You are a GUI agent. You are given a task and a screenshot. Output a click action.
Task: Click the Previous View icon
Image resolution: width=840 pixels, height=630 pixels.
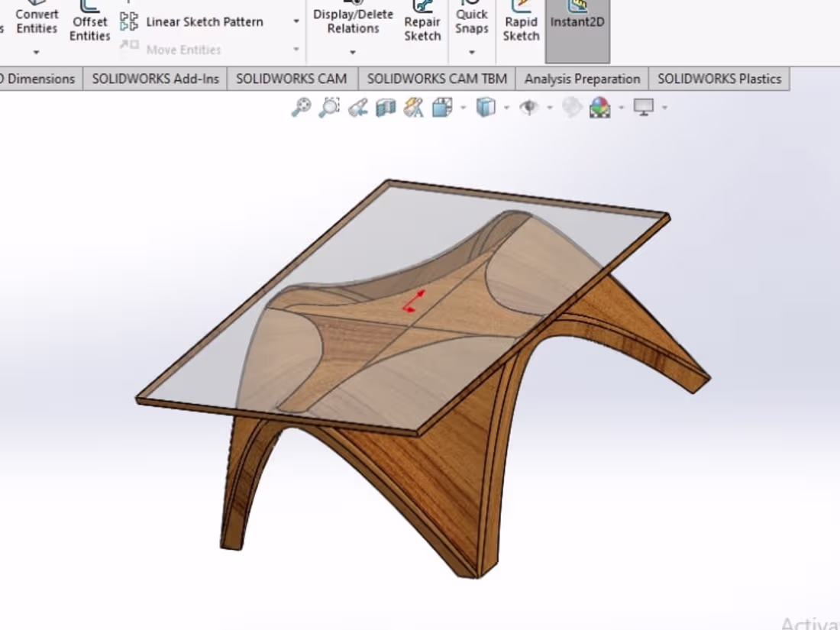pyautogui.click(x=357, y=108)
